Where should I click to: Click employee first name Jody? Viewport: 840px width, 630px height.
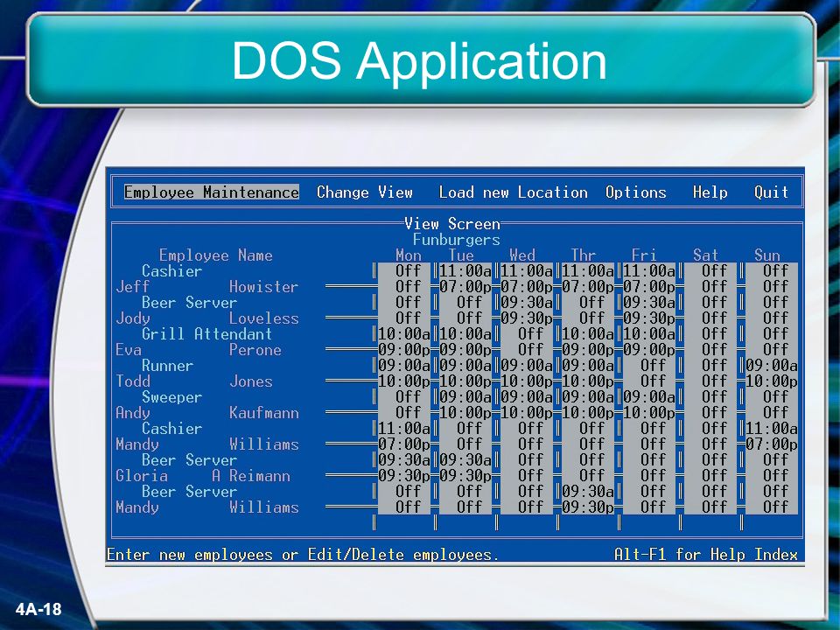pyautogui.click(x=133, y=318)
